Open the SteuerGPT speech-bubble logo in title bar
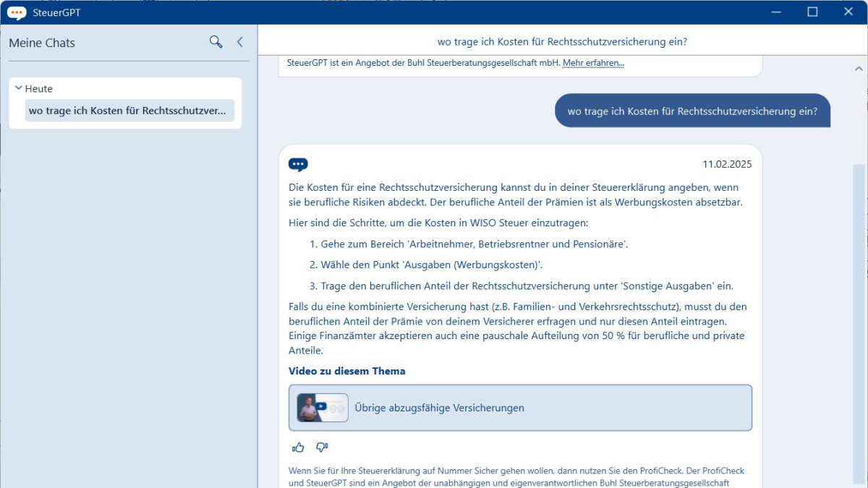The image size is (868, 488). click(x=15, y=12)
